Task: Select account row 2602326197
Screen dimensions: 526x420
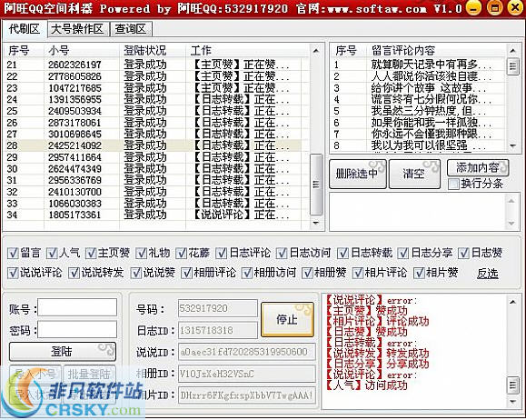Action: 153,65
